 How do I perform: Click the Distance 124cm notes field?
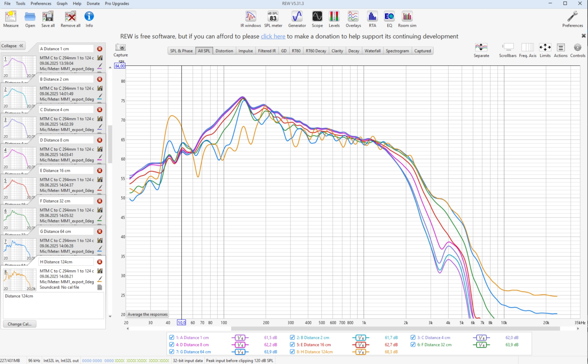53,305
